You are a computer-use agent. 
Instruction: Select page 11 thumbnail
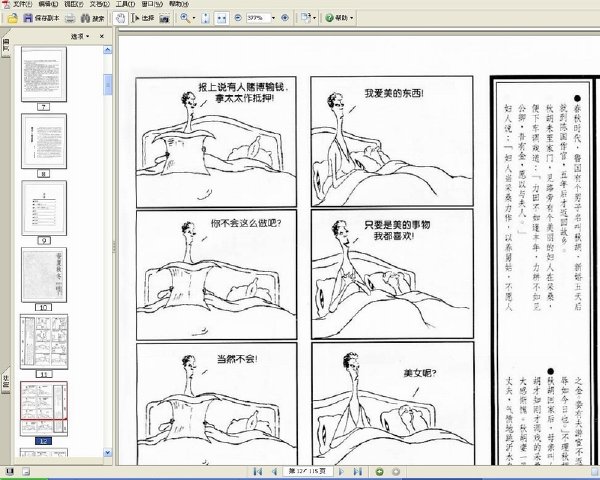44,342
